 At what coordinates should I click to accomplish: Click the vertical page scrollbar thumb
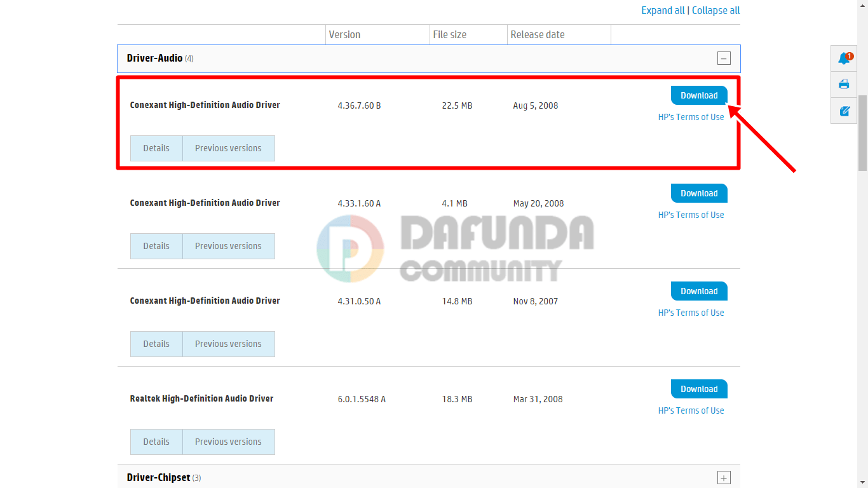coord(862,133)
